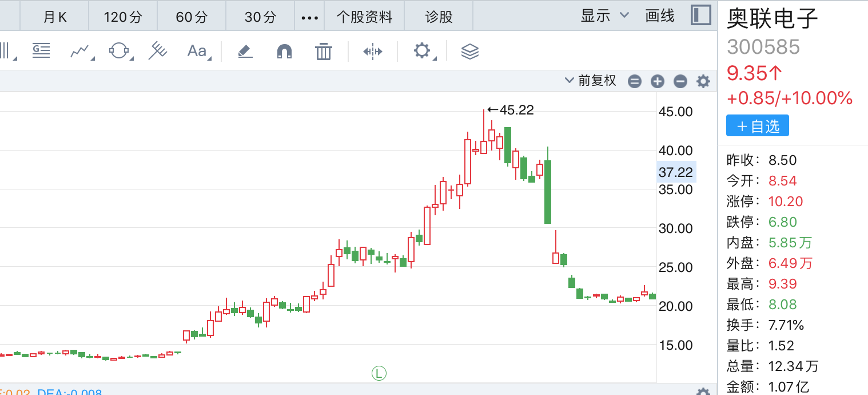Expand the 前复权 adjustment dropdown
The width and height of the screenshot is (868, 395).
point(591,81)
